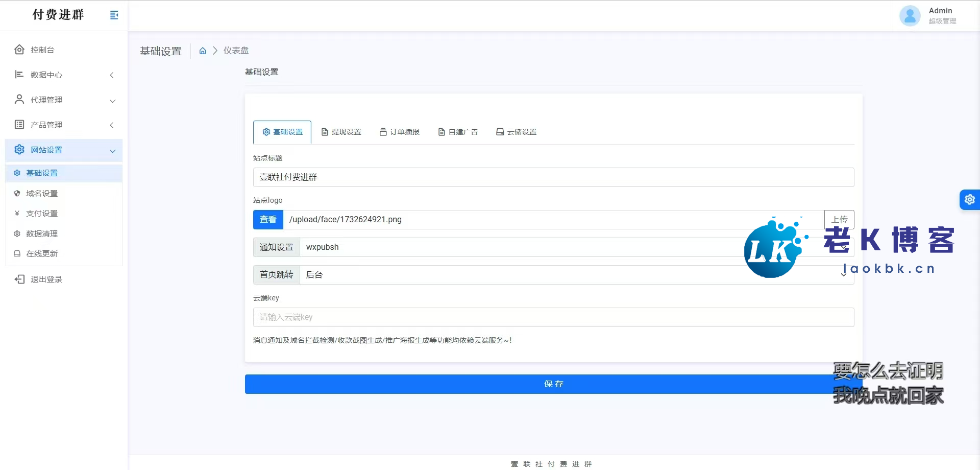
Task: Open 控制台 from the sidebar
Action: tap(42, 50)
